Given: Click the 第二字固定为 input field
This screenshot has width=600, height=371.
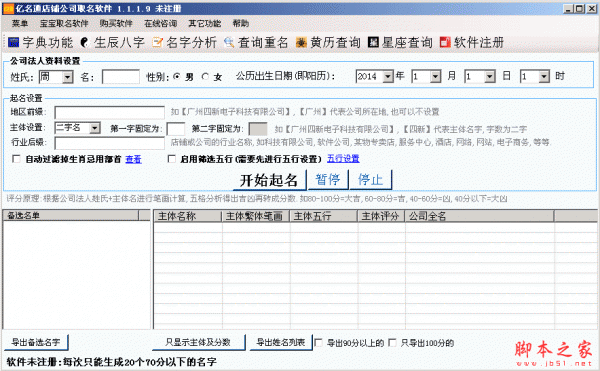Looking at the screenshot, I should pos(258,129).
